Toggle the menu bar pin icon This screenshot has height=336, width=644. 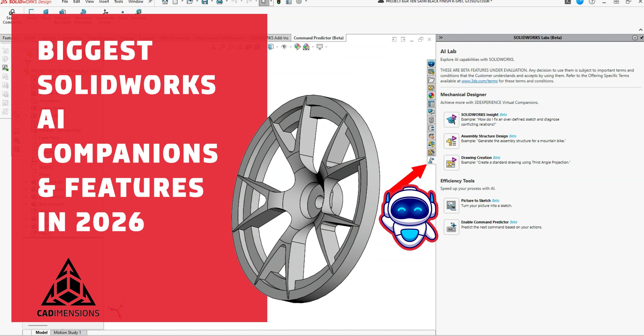(x=150, y=2)
